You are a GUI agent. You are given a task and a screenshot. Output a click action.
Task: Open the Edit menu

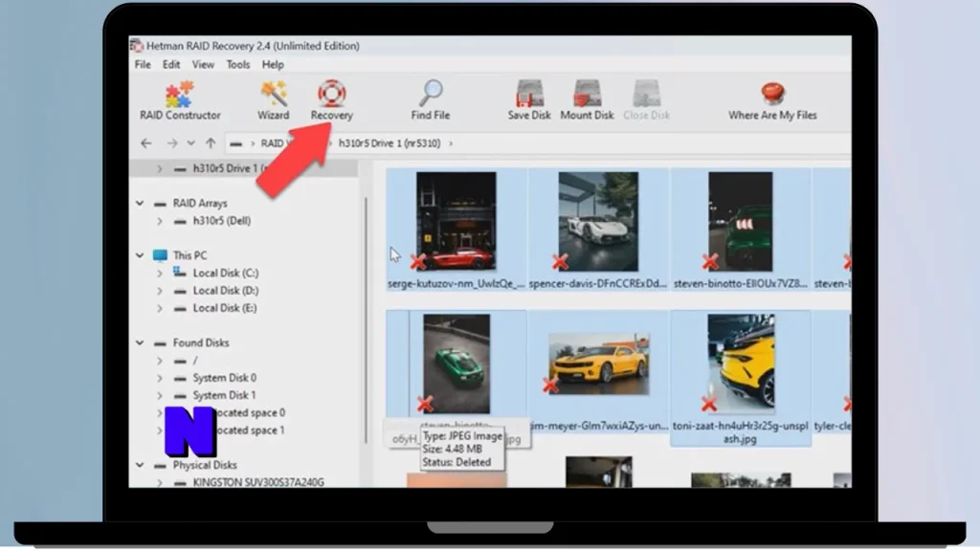point(171,64)
